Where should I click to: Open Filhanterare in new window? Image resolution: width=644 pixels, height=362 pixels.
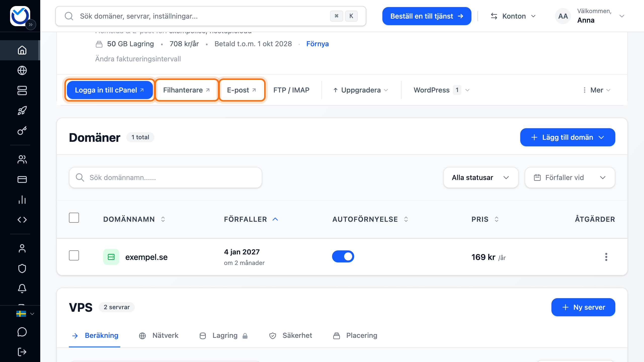point(186,90)
